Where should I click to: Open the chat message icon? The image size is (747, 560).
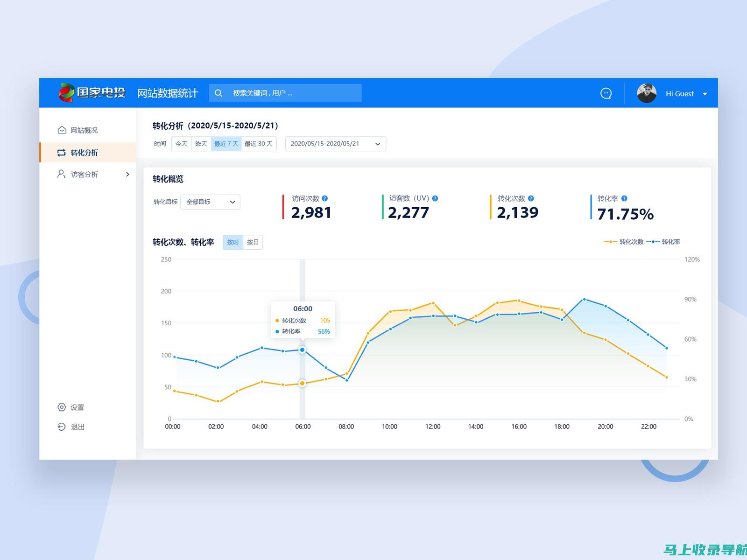pyautogui.click(x=606, y=93)
